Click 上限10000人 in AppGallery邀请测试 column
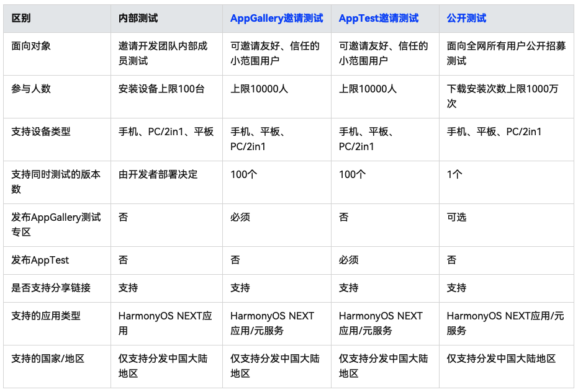 (259, 89)
